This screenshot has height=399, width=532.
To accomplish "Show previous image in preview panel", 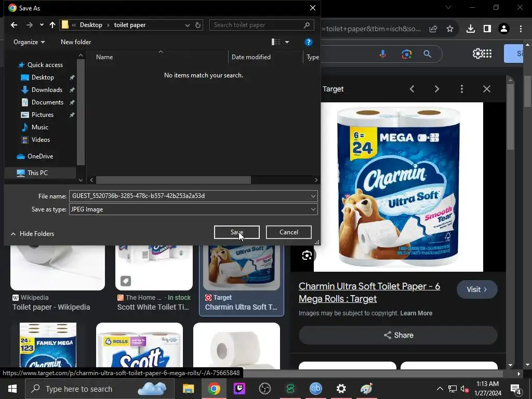I will (412, 89).
